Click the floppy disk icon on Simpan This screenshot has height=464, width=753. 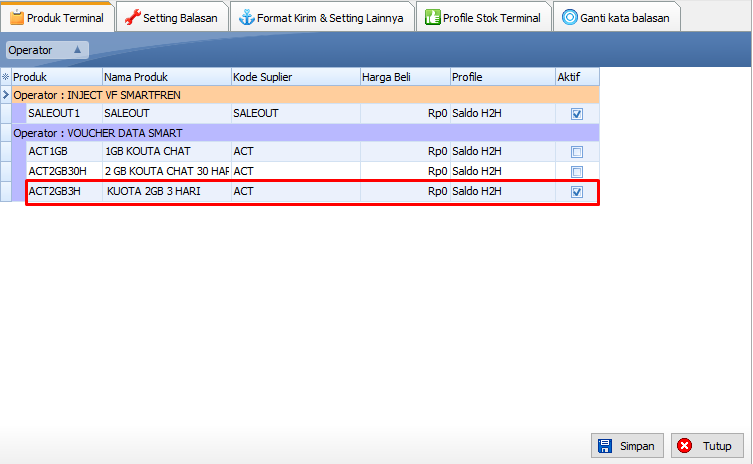[x=605, y=446]
